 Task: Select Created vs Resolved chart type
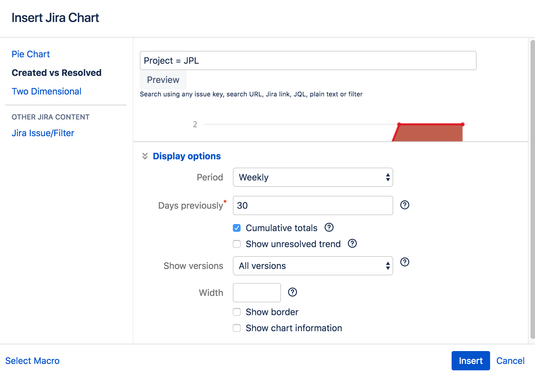[56, 73]
